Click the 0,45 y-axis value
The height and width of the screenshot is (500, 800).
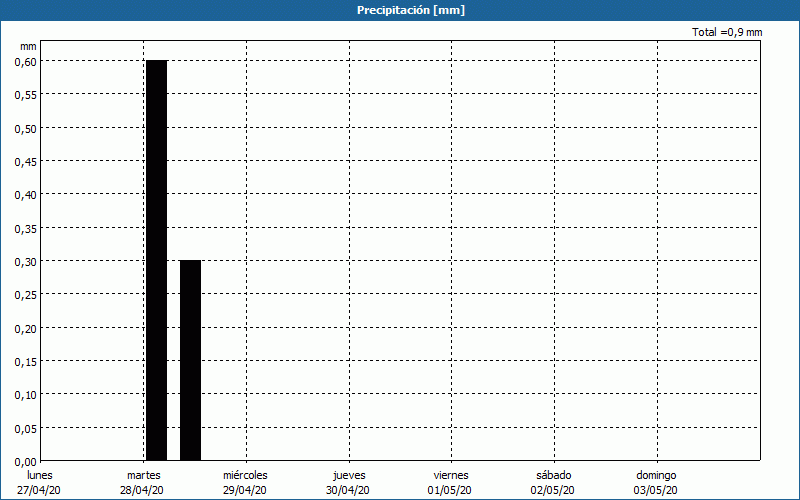(26, 162)
